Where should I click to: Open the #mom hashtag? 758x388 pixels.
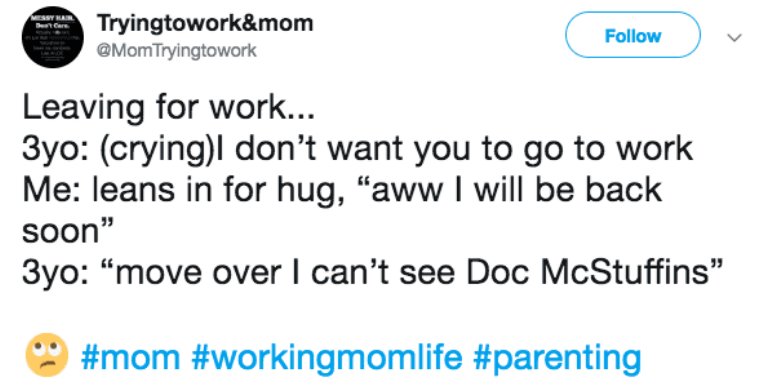131,357
